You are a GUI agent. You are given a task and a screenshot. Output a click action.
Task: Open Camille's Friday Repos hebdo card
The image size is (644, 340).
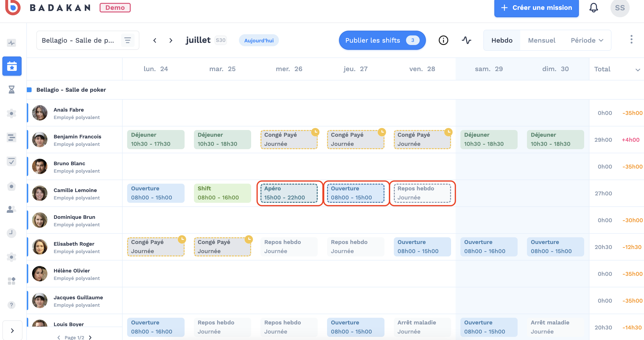coord(422,193)
